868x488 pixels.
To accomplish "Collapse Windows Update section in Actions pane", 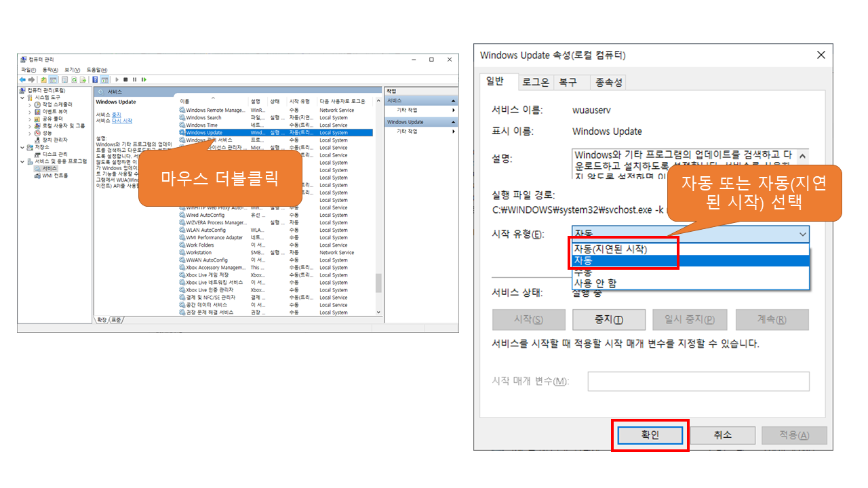I will [454, 122].
